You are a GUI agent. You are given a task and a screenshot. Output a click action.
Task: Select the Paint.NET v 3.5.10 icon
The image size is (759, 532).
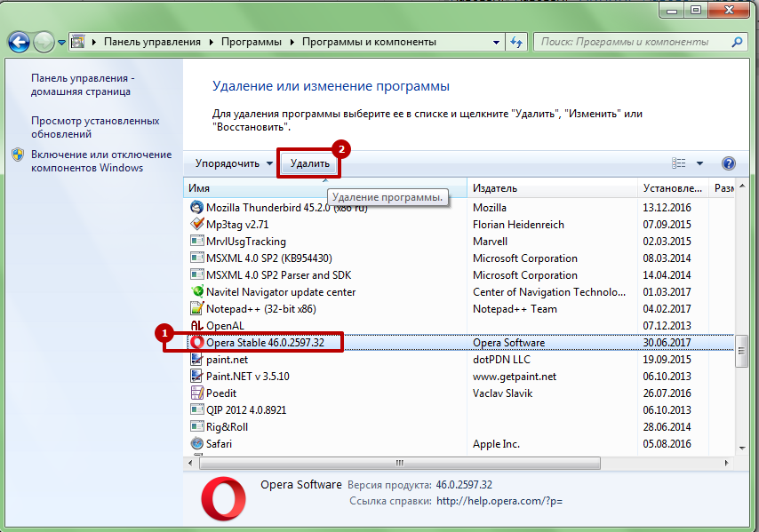(x=197, y=377)
